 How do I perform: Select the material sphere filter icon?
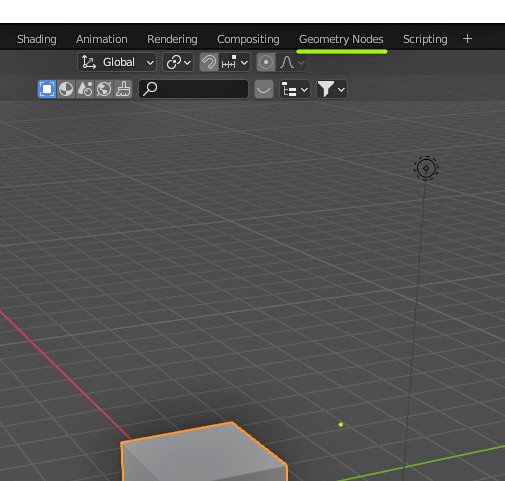[x=66, y=89]
